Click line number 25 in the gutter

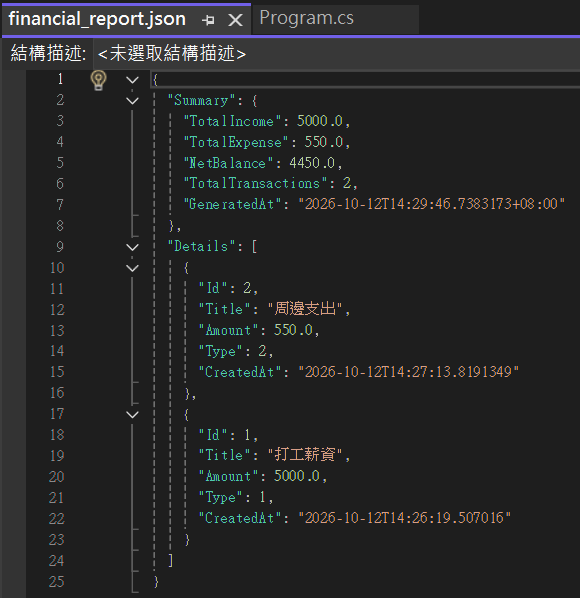point(56,582)
